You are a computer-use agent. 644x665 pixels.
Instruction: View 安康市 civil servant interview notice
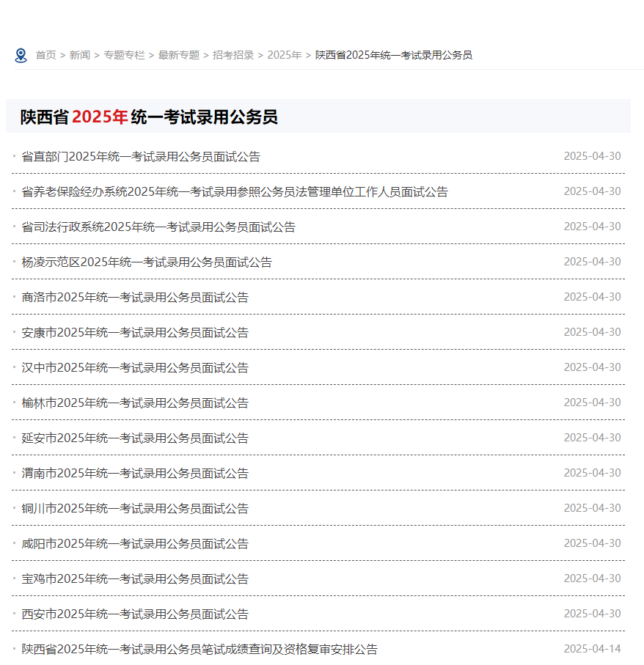coord(135,333)
